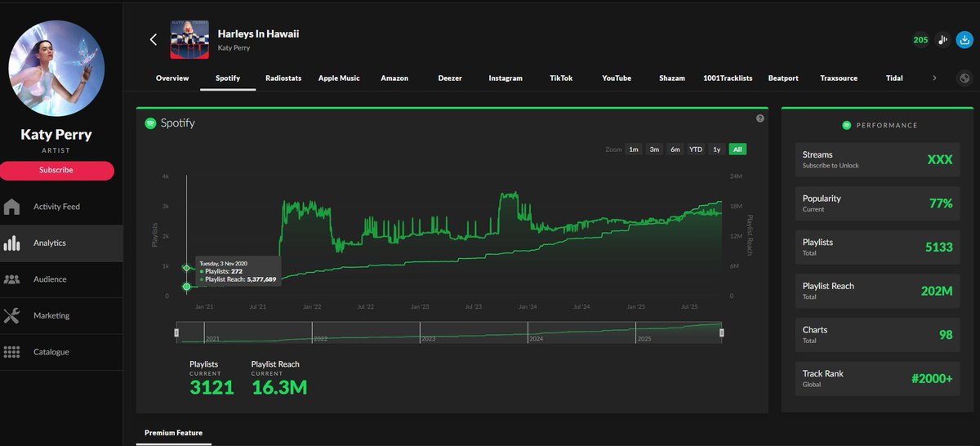The height and width of the screenshot is (446, 980).
Task: Set chart zoom to 1y
Action: (717, 149)
